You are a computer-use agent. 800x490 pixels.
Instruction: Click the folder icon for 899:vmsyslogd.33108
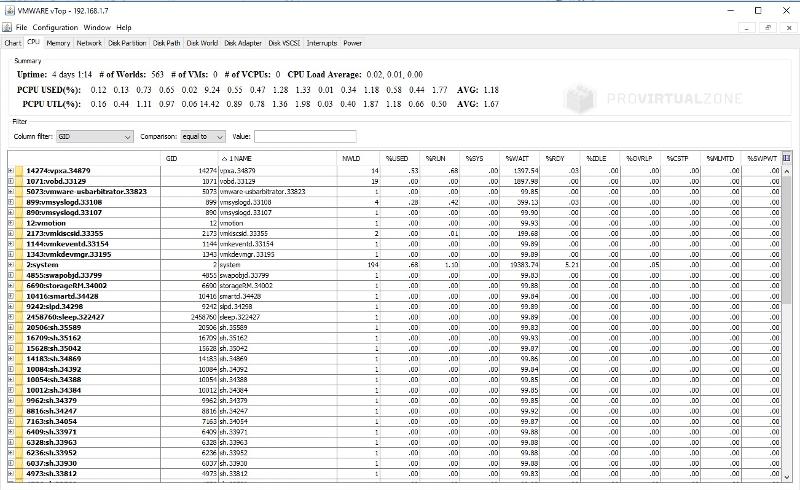tap(19, 202)
